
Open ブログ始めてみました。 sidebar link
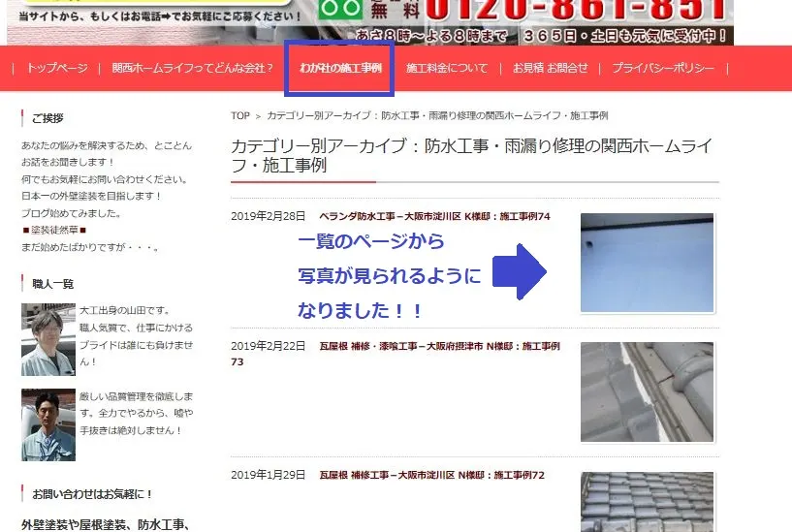point(71,213)
